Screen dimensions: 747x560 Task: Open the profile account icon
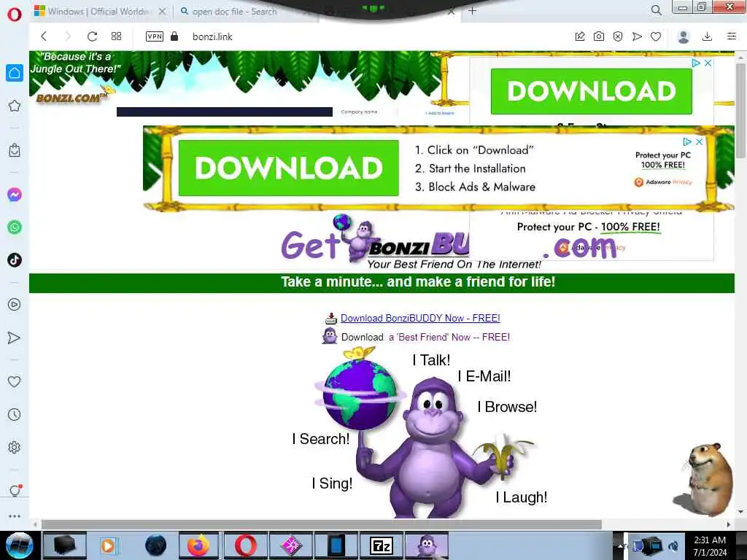(684, 36)
